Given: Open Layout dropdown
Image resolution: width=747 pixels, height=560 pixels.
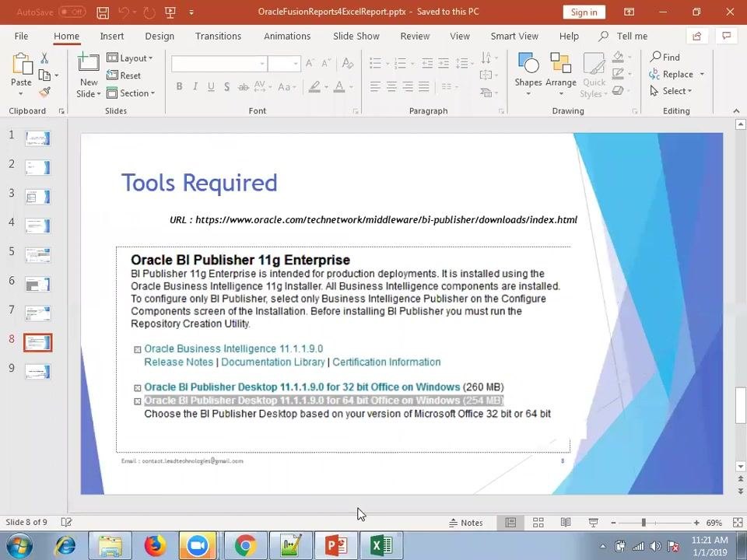Looking at the screenshot, I should coord(130,58).
